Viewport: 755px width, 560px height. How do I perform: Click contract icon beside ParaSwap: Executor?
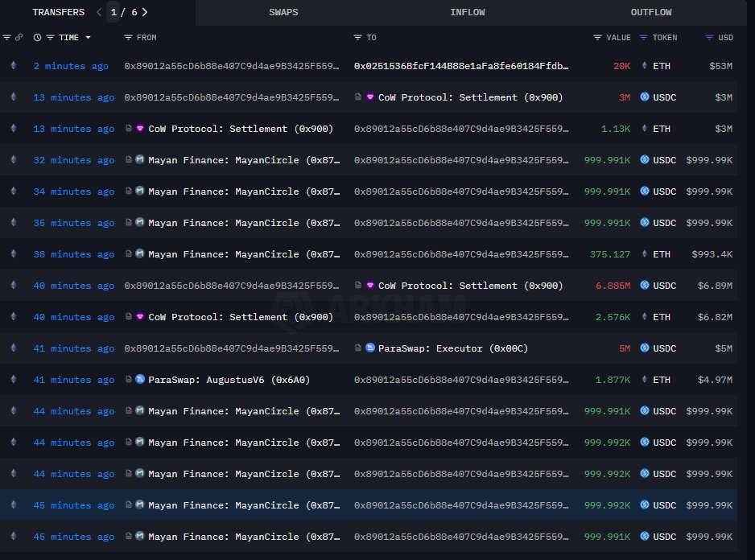357,348
